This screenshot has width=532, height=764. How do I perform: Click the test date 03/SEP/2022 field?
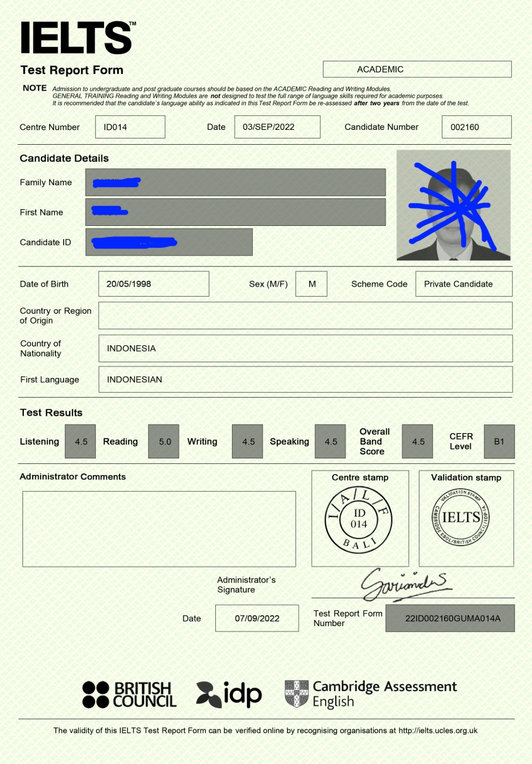point(277,127)
